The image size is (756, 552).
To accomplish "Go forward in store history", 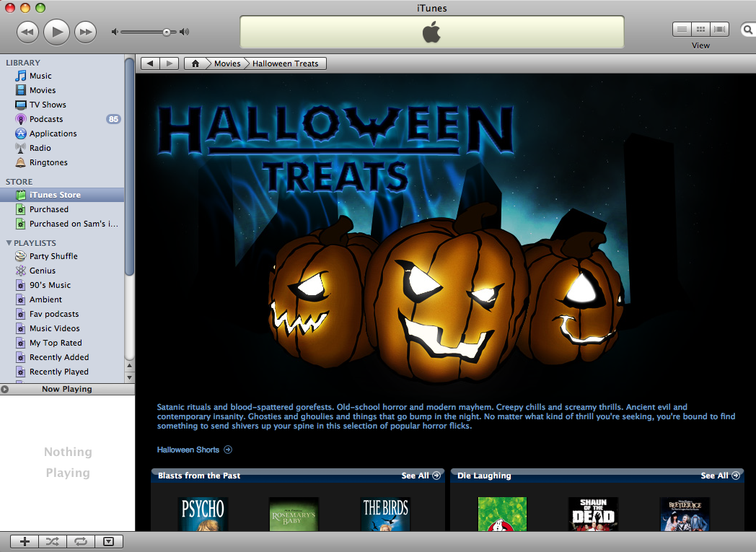I will (x=170, y=63).
